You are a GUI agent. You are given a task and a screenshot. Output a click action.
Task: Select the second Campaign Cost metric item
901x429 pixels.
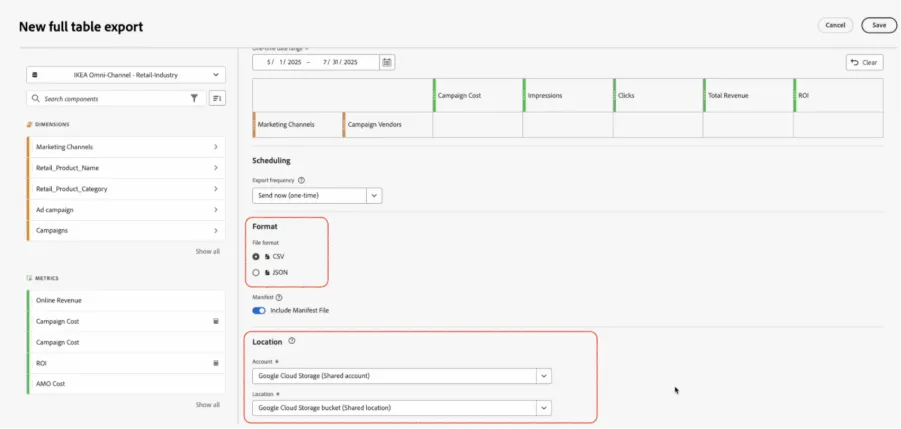[126, 342]
